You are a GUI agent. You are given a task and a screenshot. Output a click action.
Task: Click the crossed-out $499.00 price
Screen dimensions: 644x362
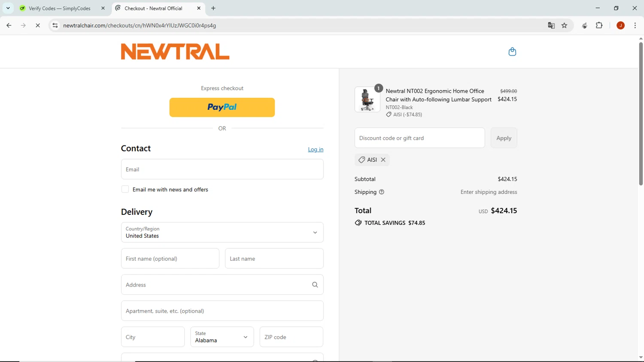508,91
